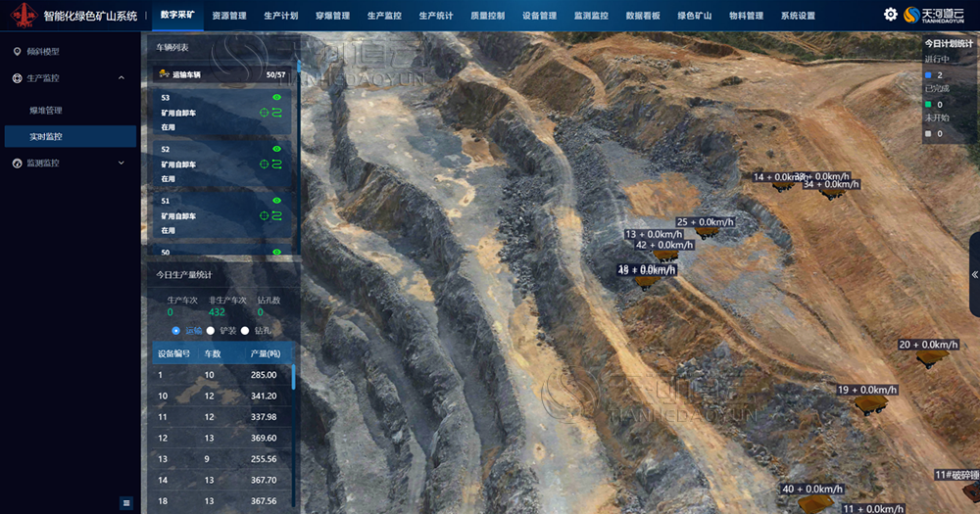
Task: Click the '11 + 0.0km/h' truck label
Action: [x=872, y=509]
